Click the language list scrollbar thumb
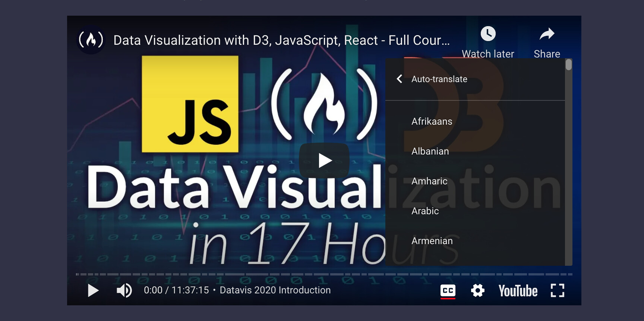644x321 pixels. point(569,65)
